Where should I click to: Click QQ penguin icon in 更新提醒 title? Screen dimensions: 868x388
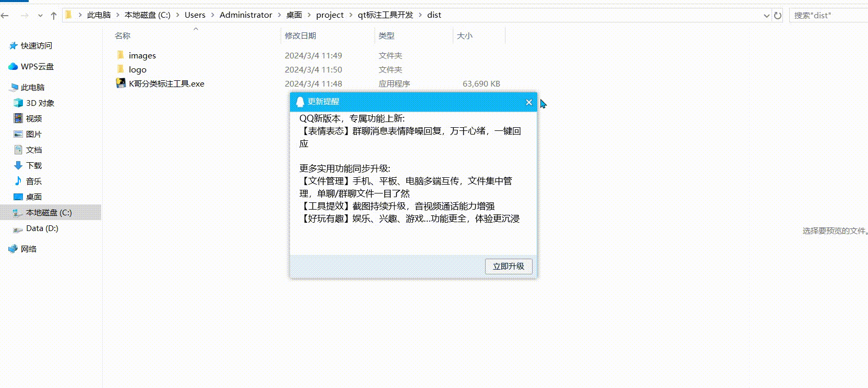tap(300, 102)
